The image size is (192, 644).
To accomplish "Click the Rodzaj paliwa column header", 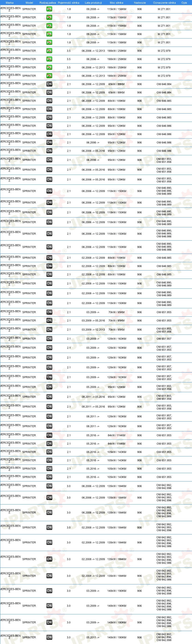I will (x=48, y=3).
